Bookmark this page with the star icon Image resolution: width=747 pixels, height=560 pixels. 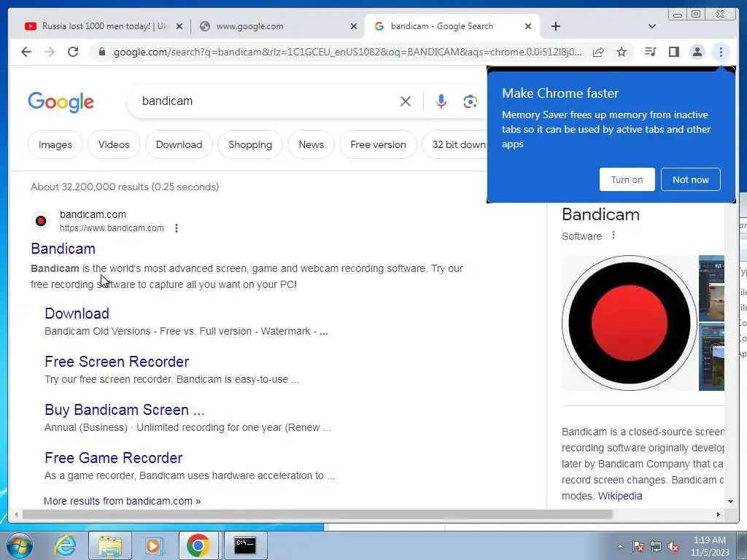tap(622, 52)
